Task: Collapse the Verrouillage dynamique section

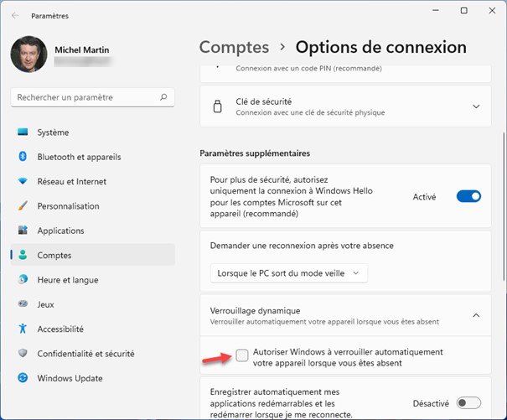Action: [476, 315]
